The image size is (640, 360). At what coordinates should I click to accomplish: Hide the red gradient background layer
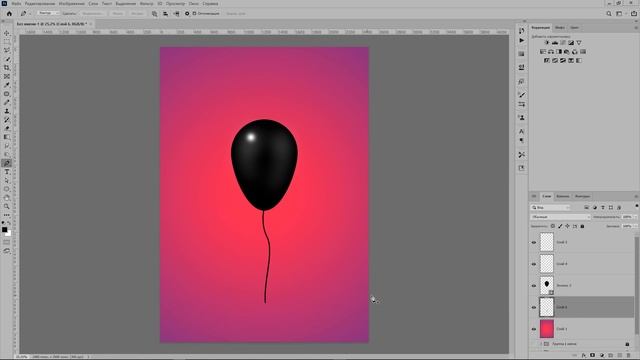534,329
